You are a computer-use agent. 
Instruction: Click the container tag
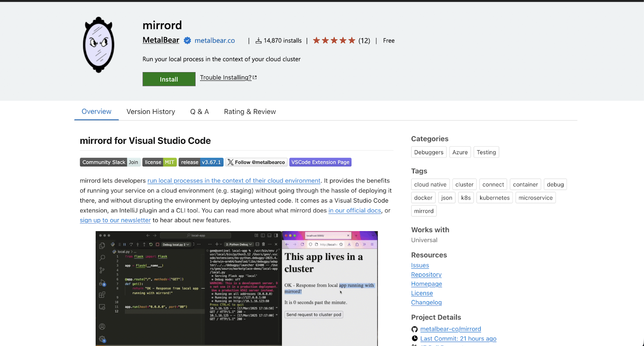click(525, 184)
